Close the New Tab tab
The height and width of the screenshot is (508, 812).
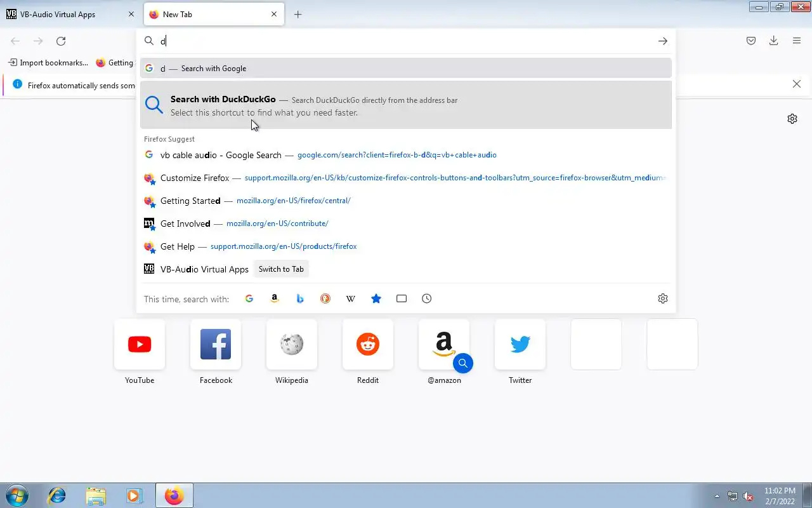(274, 14)
